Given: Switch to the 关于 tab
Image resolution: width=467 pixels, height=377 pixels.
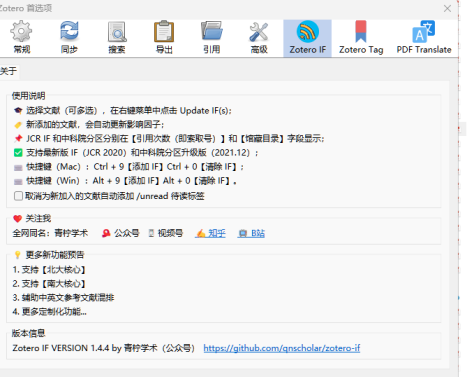Looking at the screenshot, I should pyautogui.click(x=9, y=71).
